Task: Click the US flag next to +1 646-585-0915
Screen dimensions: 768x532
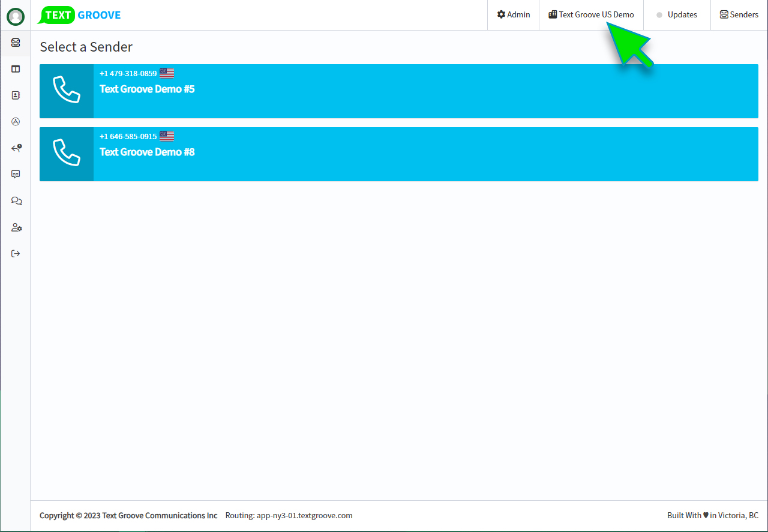Action: click(x=167, y=136)
